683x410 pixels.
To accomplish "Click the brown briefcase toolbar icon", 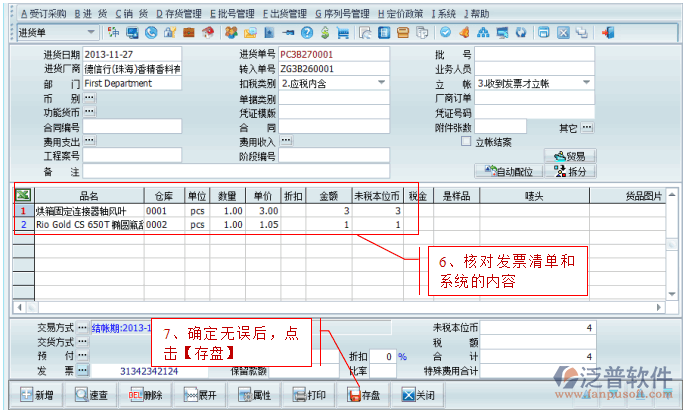I will pyautogui.click(x=189, y=32).
